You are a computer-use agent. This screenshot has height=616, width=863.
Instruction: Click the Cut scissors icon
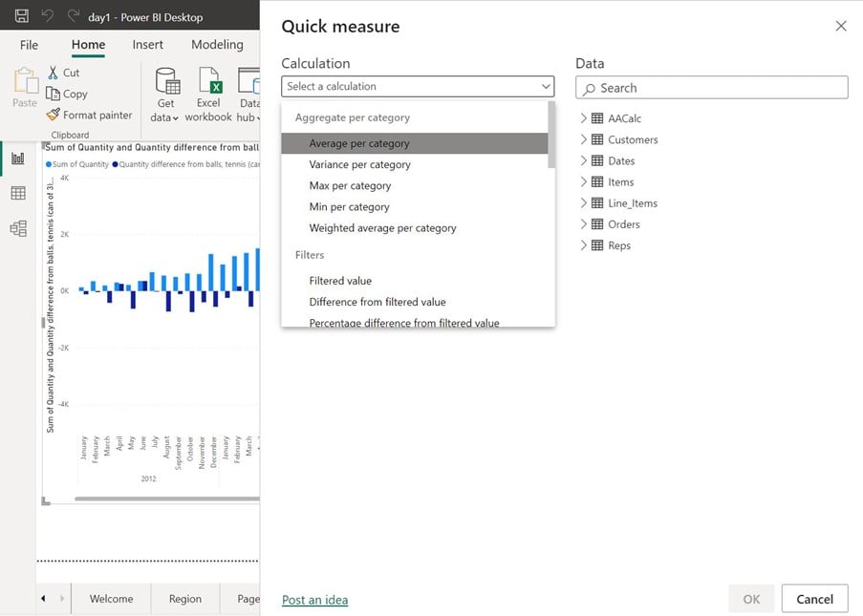[x=53, y=72]
